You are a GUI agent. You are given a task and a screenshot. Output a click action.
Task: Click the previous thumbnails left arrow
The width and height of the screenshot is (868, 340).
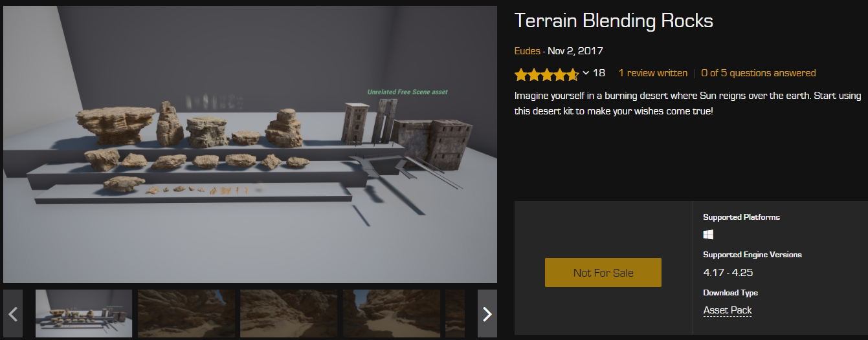click(13, 314)
